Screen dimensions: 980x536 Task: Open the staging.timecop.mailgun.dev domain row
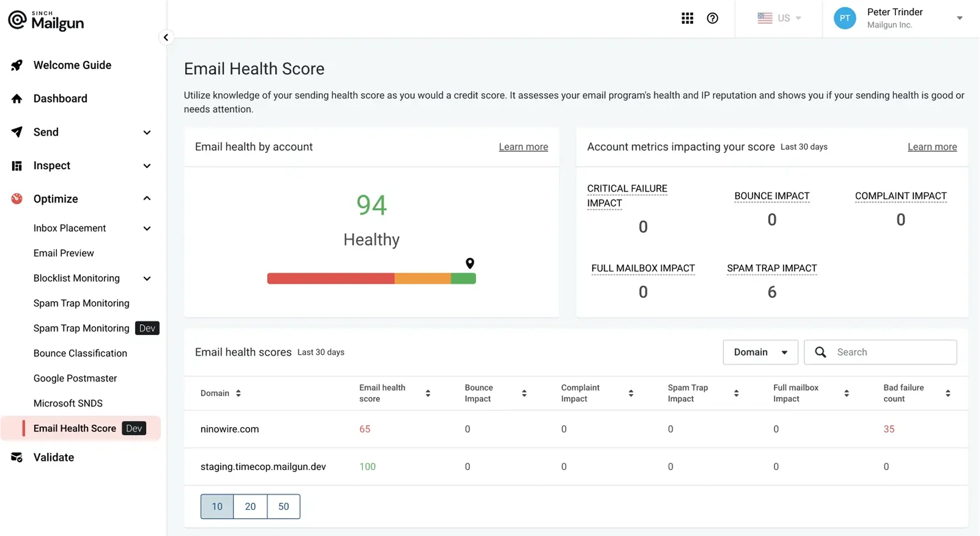pyautogui.click(x=576, y=466)
